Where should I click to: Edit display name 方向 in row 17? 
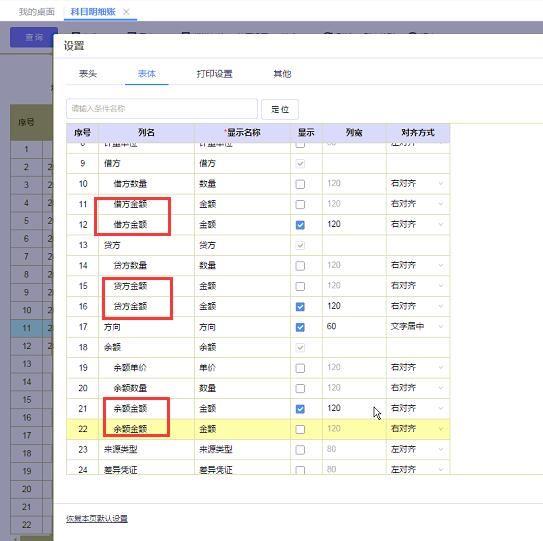click(242, 327)
